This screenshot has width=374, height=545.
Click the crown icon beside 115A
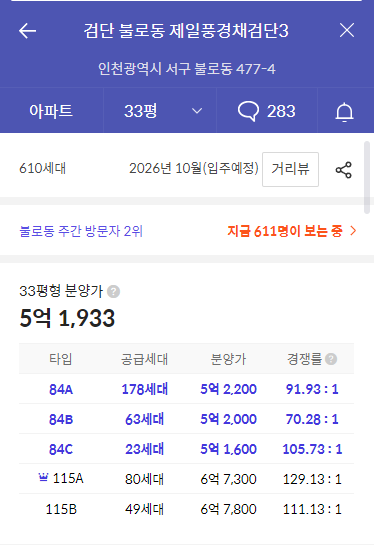(x=43, y=478)
